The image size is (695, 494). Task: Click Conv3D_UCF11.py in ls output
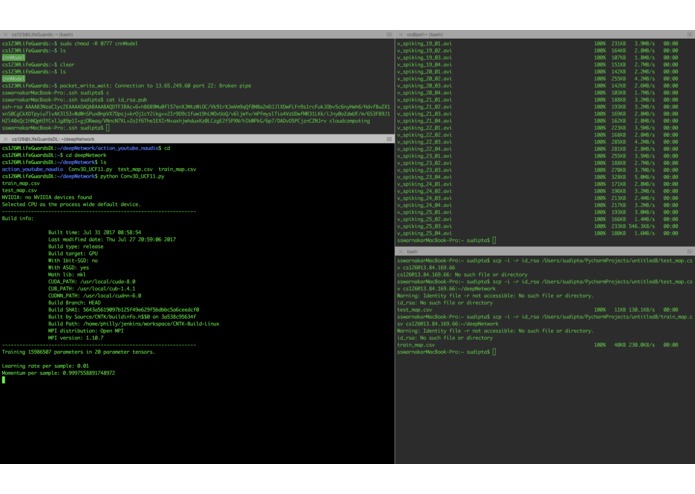pyautogui.click(x=90, y=169)
